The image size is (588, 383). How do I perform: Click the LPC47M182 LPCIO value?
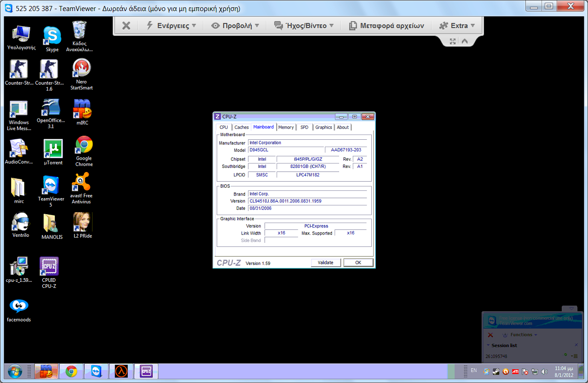[x=308, y=175]
